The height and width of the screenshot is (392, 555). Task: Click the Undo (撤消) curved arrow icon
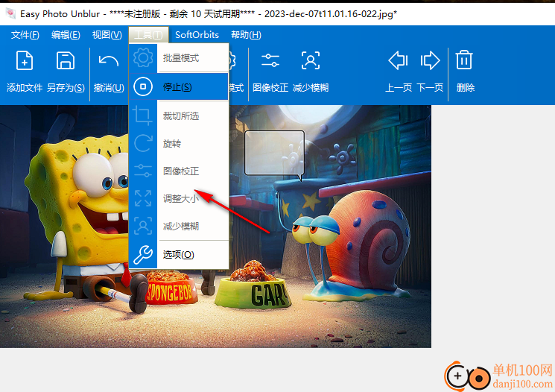click(108, 60)
